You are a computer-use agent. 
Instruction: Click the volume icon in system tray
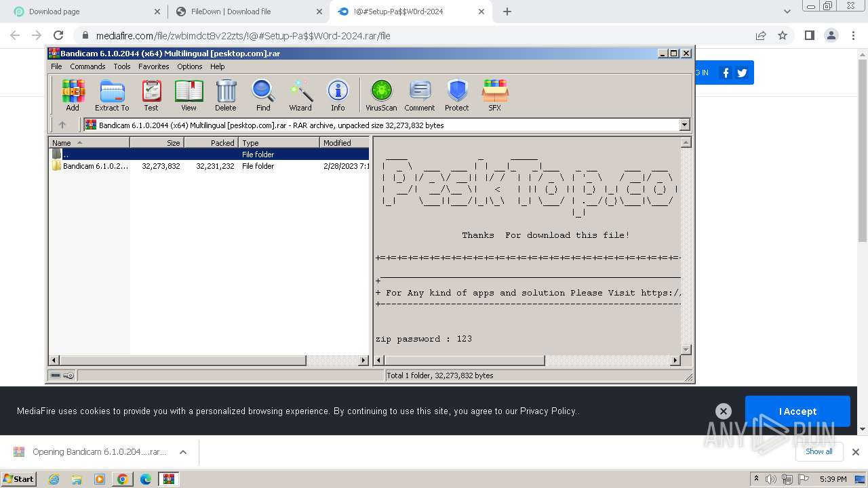click(771, 479)
